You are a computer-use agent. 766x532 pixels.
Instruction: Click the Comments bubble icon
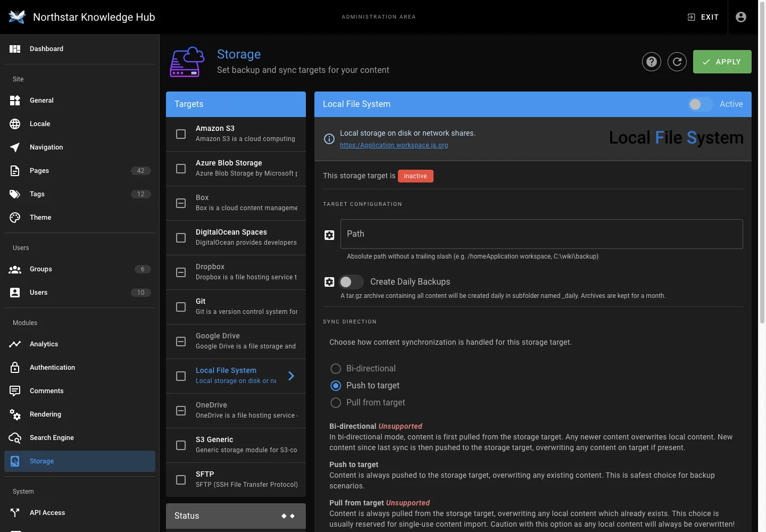pyautogui.click(x=15, y=391)
